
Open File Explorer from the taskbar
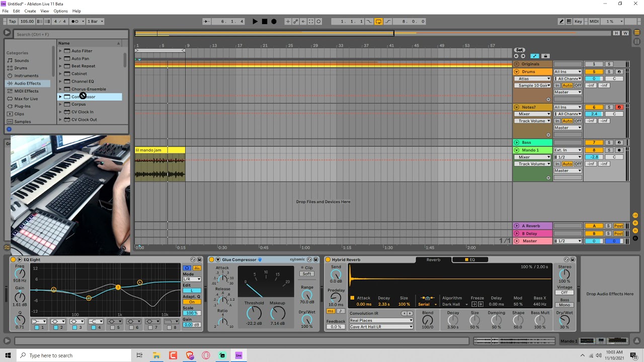156,355
